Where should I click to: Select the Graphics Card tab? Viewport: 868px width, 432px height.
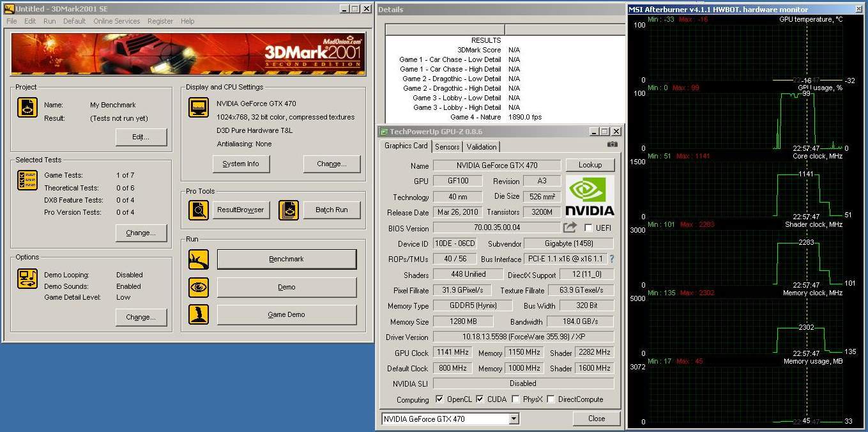tap(406, 146)
